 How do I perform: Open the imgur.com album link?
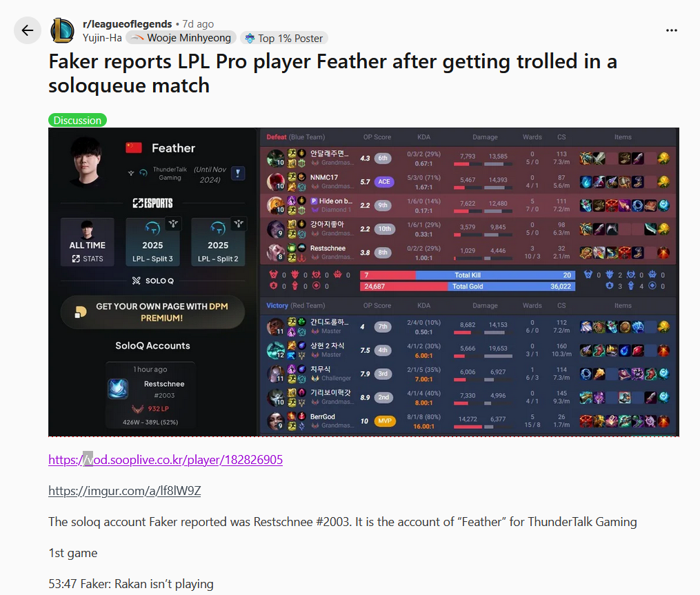[x=125, y=491]
